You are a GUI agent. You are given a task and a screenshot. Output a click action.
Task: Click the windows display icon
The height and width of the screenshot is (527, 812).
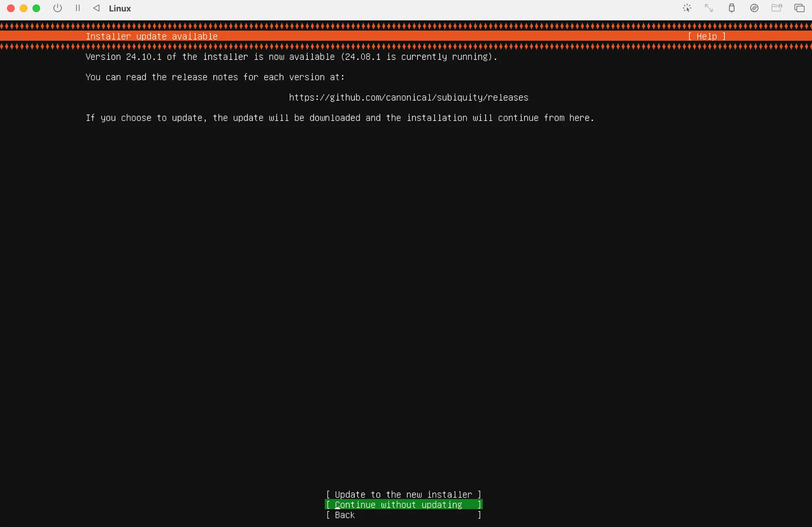point(799,8)
